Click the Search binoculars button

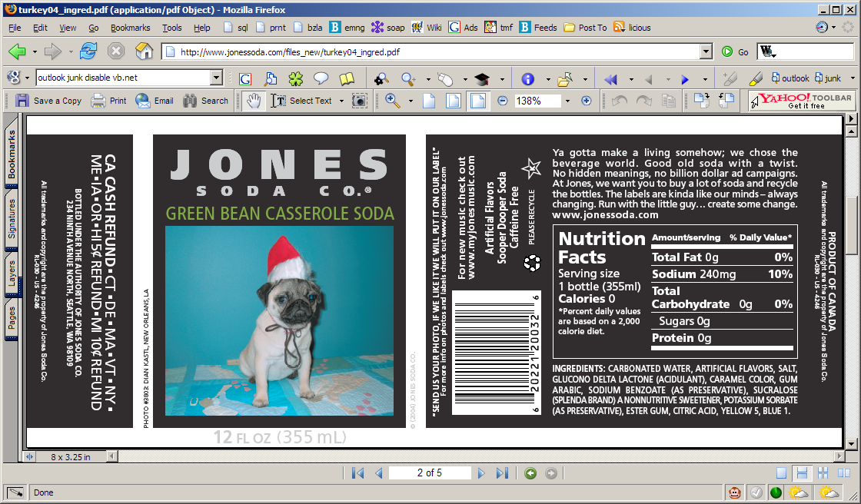point(205,101)
